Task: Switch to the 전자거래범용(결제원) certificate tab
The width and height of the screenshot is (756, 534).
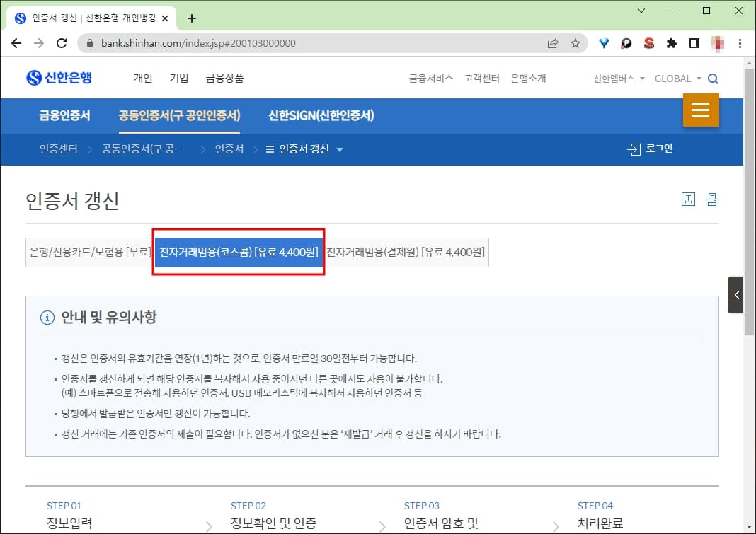Action: click(x=407, y=252)
